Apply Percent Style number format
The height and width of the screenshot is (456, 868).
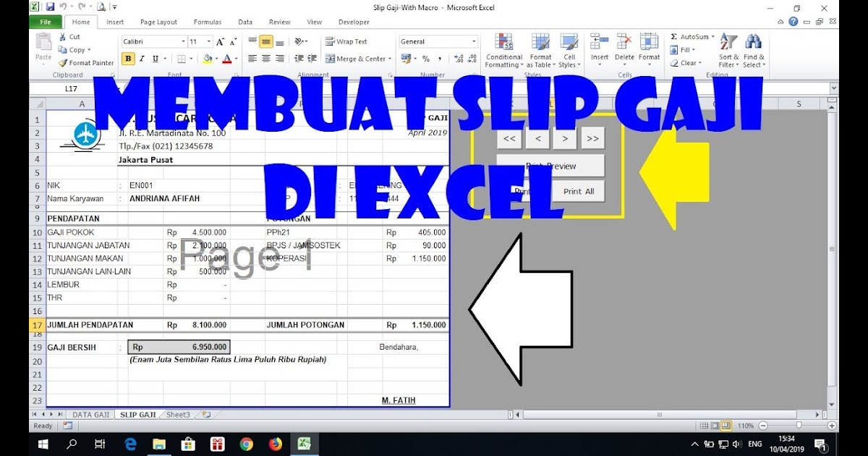[x=426, y=59]
